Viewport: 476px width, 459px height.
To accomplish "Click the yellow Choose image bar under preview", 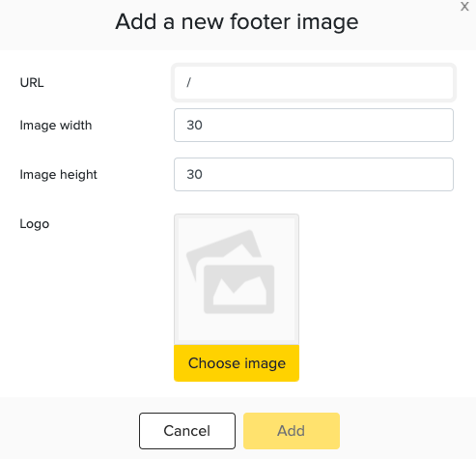I will click(x=237, y=363).
